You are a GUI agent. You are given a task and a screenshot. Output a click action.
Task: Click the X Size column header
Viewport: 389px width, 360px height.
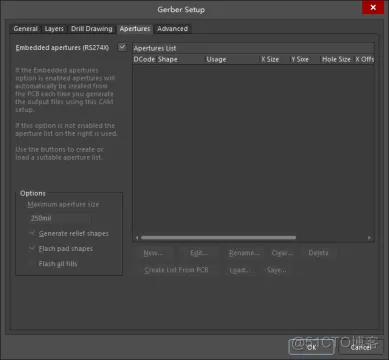(274, 59)
